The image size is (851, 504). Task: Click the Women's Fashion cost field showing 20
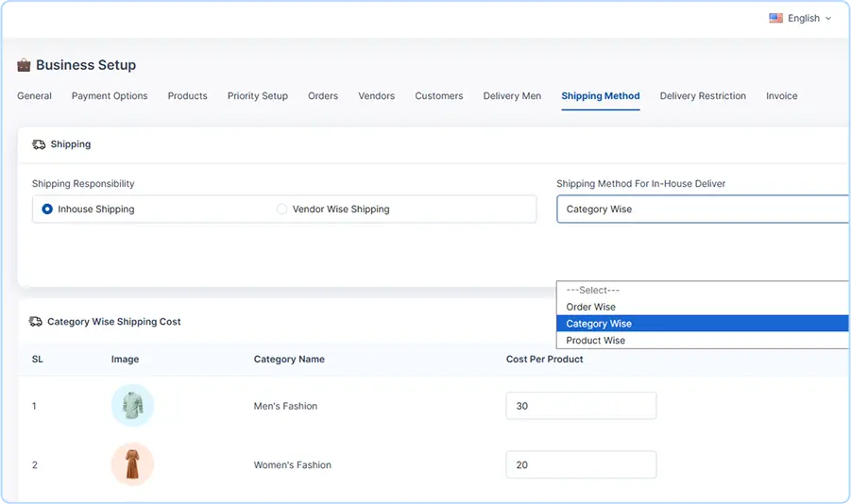click(581, 465)
